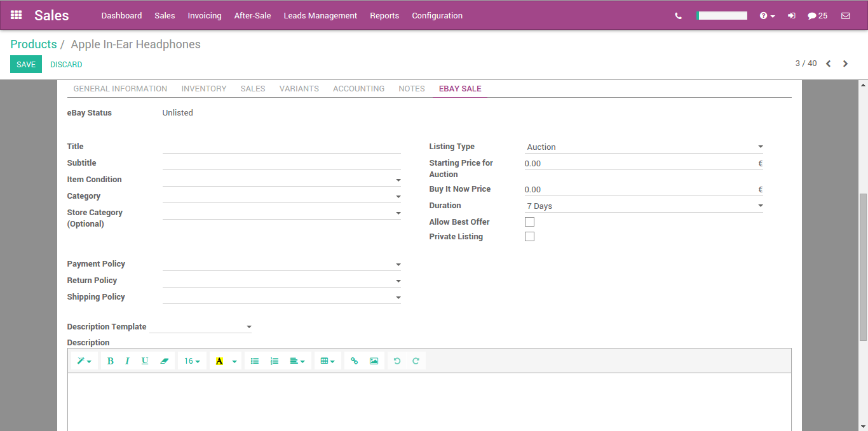Insert a hyperlink in the description
868x431 pixels.
tap(354, 360)
